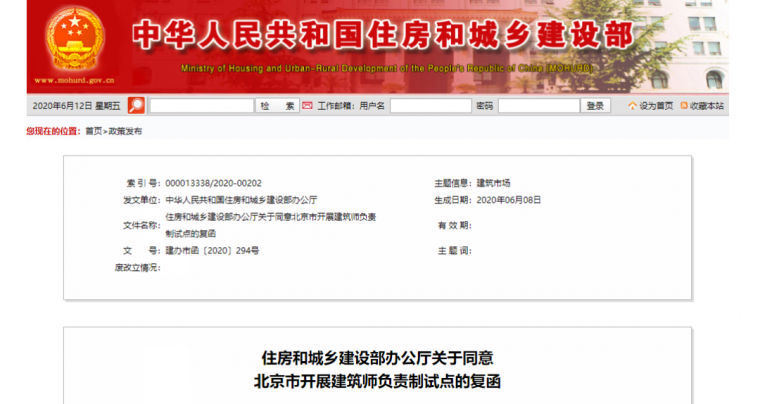The height and width of the screenshot is (404, 760).
Task: Click the bold document headline
Action: (378, 368)
